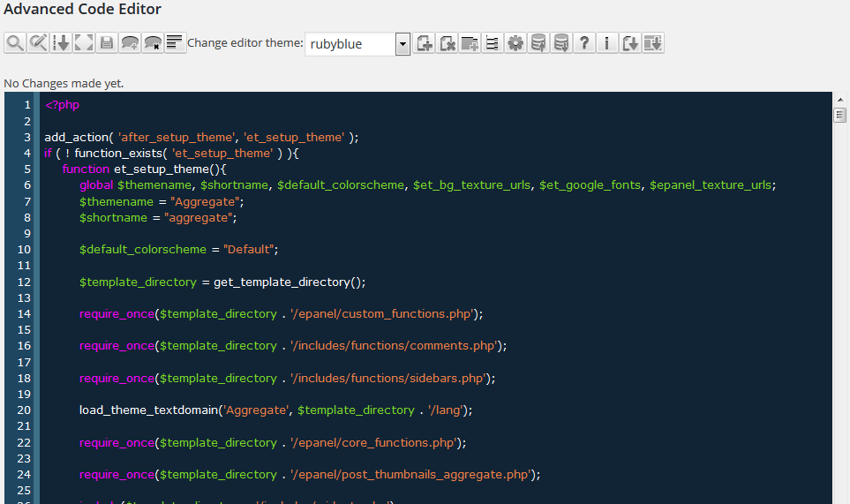Click the search magnifier icon
This screenshot has height=504, width=850.
[15, 43]
